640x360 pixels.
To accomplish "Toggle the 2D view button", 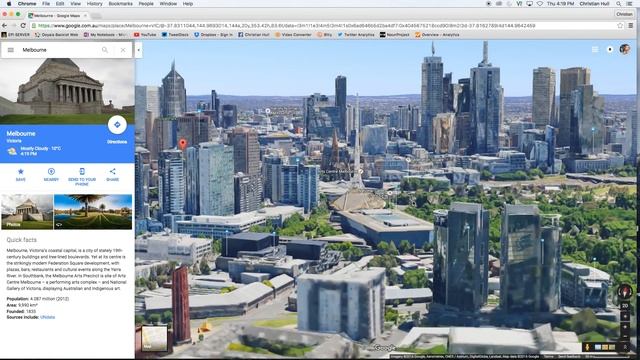I will click(625, 306).
